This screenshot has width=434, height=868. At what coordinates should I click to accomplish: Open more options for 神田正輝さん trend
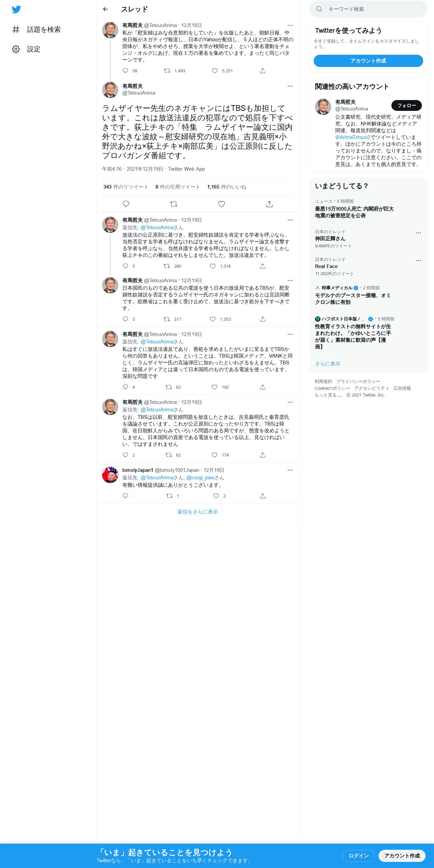(418, 233)
